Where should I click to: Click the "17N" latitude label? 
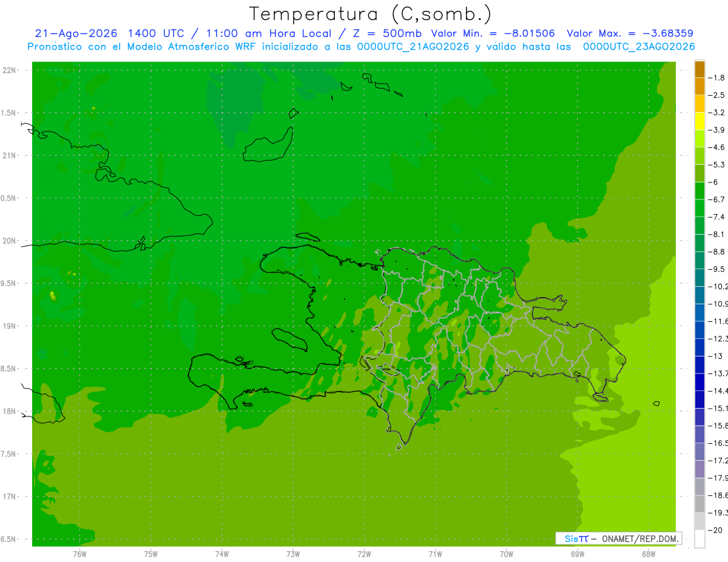[x=9, y=497]
